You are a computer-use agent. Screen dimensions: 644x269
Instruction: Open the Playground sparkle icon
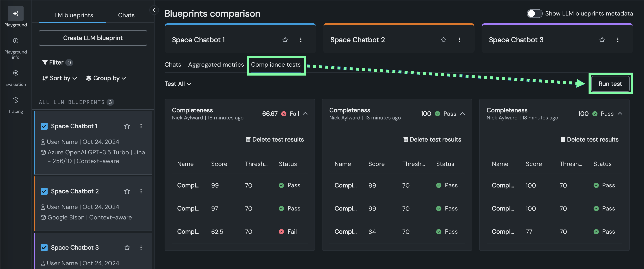click(15, 14)
